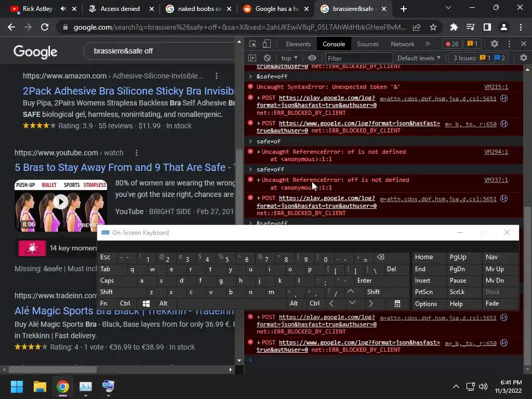This screenshot has width=532, height=399.
Task: Mute audio icon on Rick Astley tab
Action: pos(63,9)
